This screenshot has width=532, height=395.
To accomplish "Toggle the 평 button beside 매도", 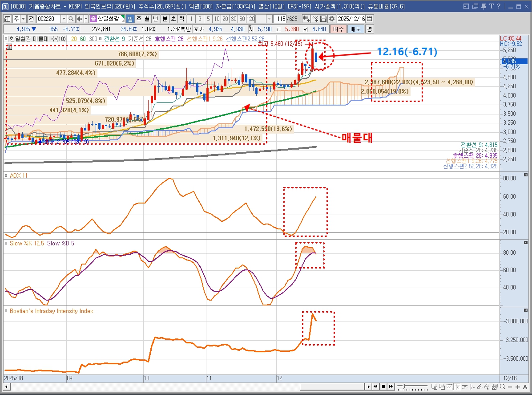I will pyautogui.click(x=370, y=29).
